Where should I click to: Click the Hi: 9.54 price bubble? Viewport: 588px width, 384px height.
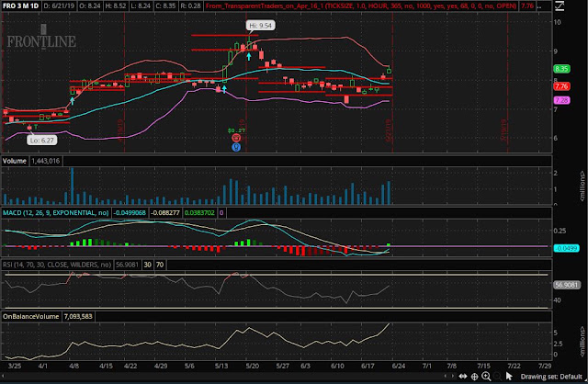tap(261, 26)
